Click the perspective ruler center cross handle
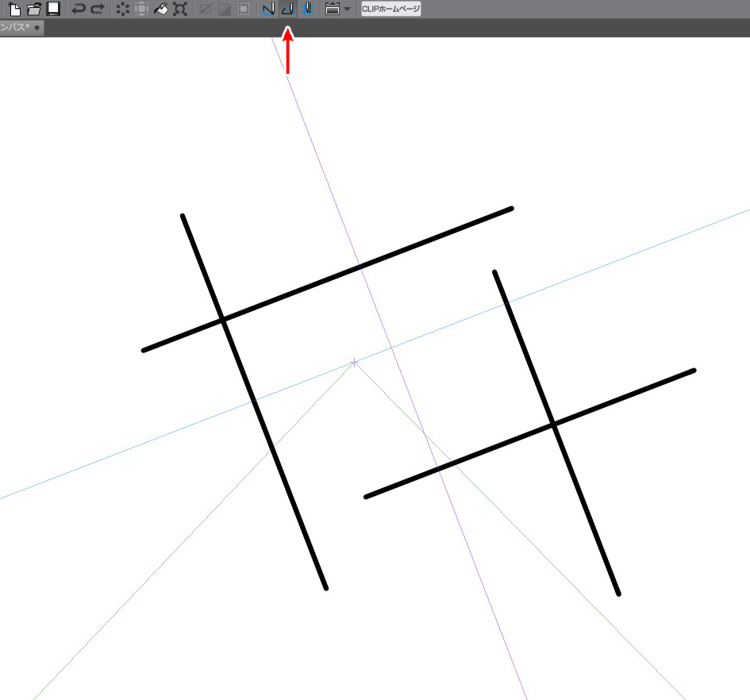Screen dimensions: 750x700 (x=354, y=363)
